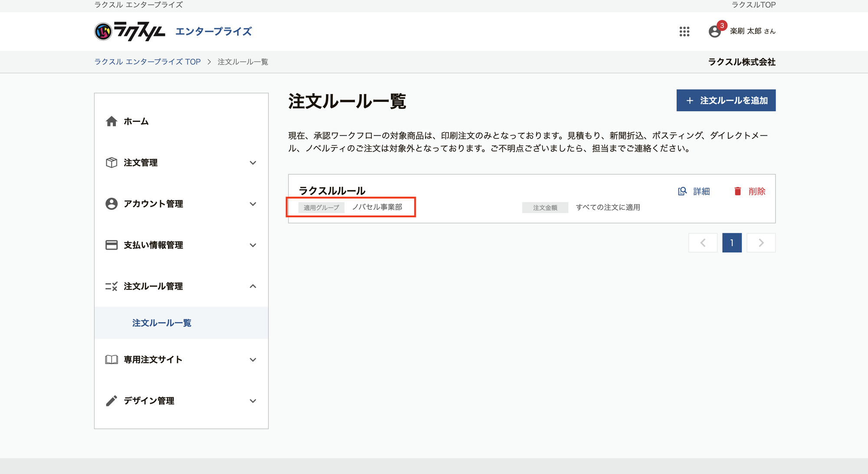Image resolution: width=868 pixels, height=474 pixels.
Task: Click the box icon beside 注文管理
Action: (112, 163)
